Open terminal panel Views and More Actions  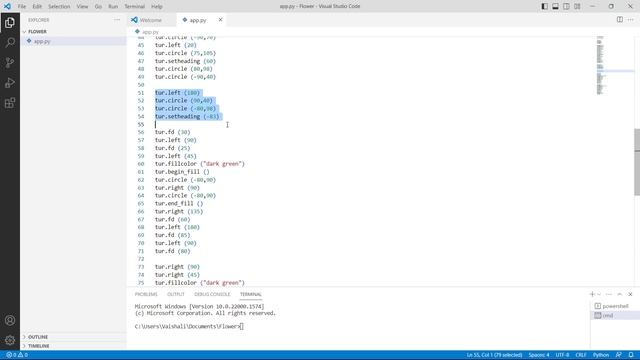609,294
